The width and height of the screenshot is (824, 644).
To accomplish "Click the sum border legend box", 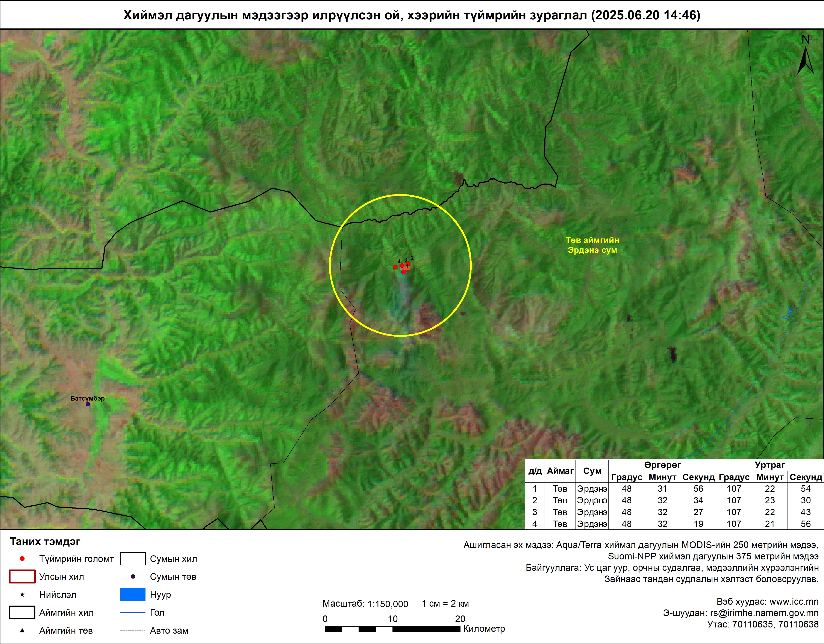I will [x=133, y=559].
